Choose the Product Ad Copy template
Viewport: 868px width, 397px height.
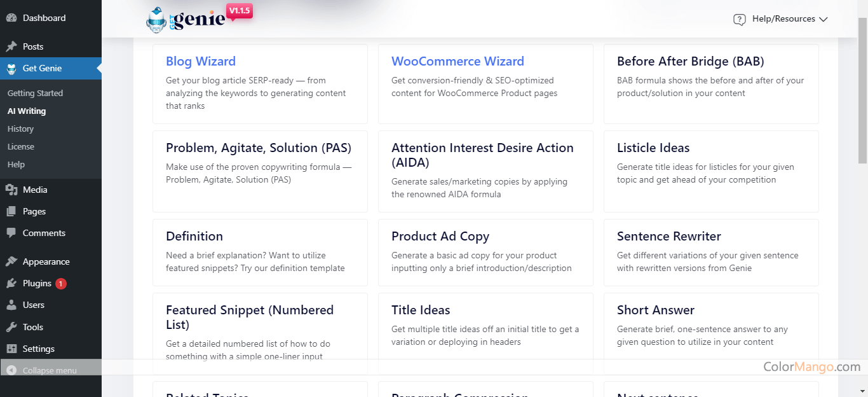pyautogui.click(x=485, y=252)
